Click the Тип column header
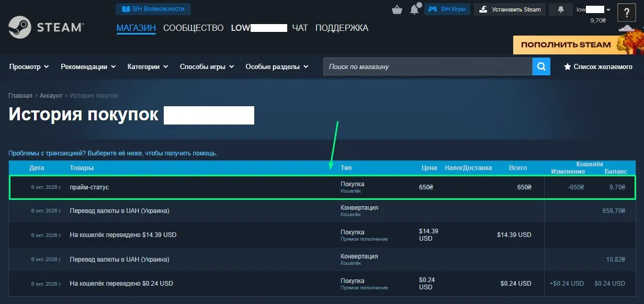 [346, 168]
